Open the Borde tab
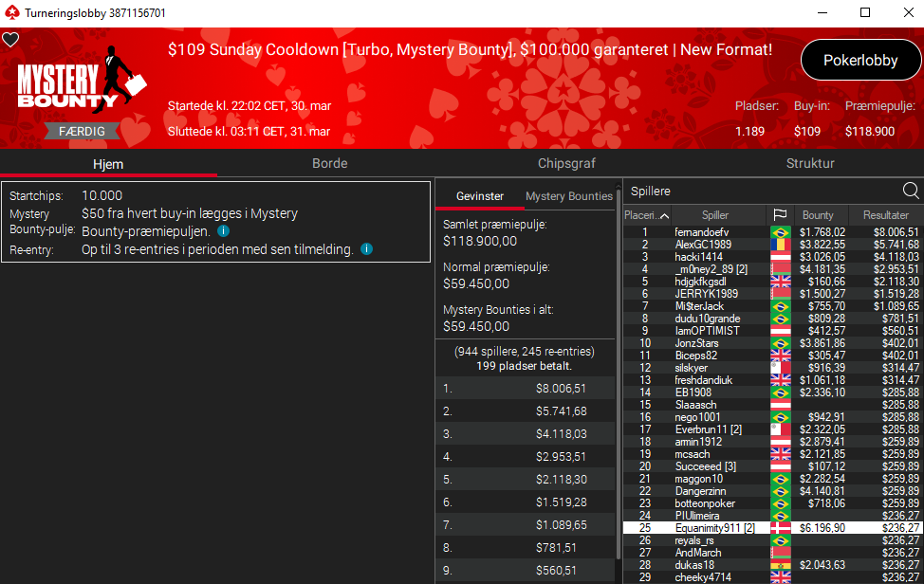This screenshot has height=584, width=924. pos(330,164)
